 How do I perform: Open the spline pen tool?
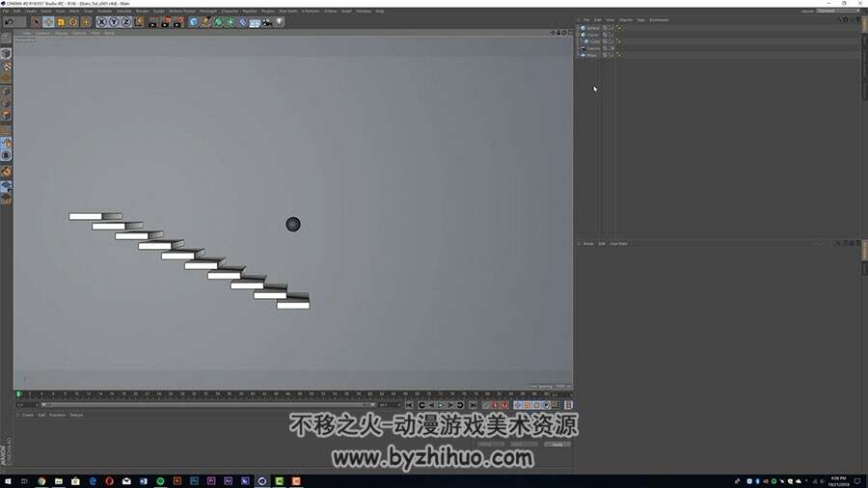tap(206, 22)
